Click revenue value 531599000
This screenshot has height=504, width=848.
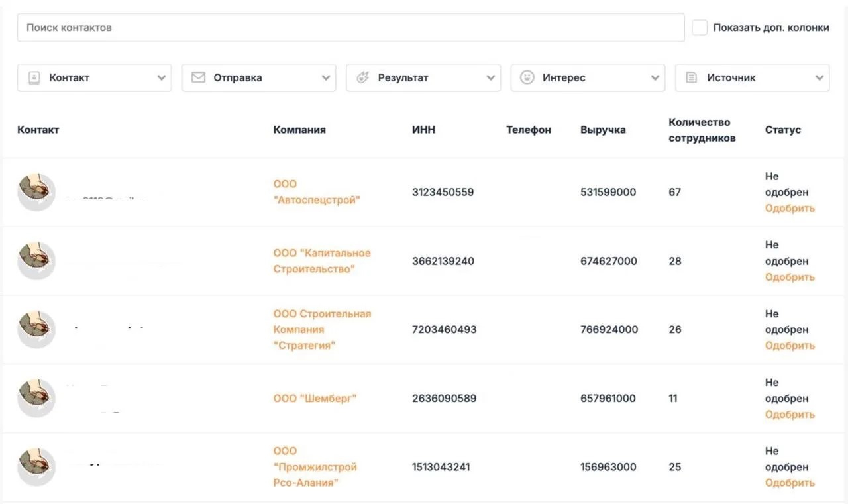(608, 192)
